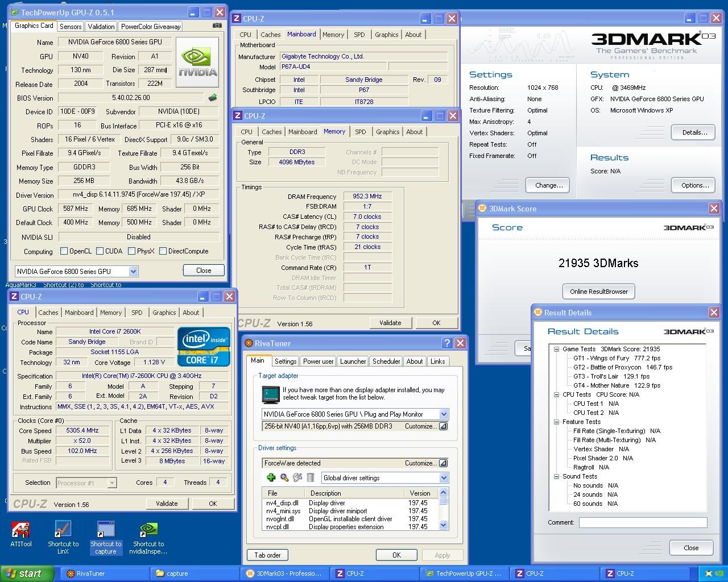Click the trash can icon in RivaTuner
This screenshot has width=728, height=582.
click(x=311, y=477)
